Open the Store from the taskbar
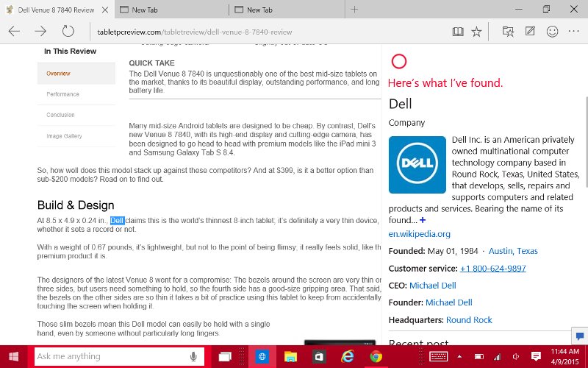The image size is (588, 368). point(319,357)
